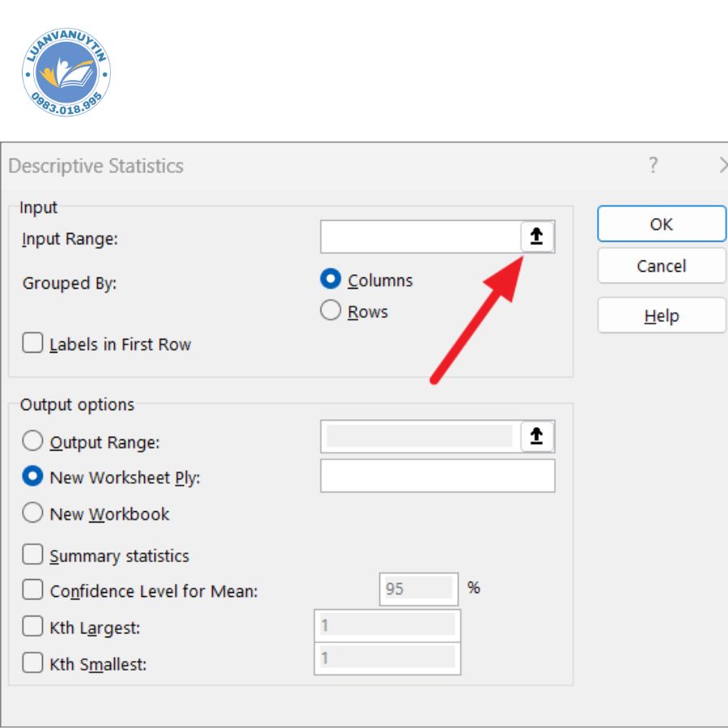Viewport: 728px width, 728px height.
Task: Click the Confidence Level percentage field
Action: pos(417,589)
